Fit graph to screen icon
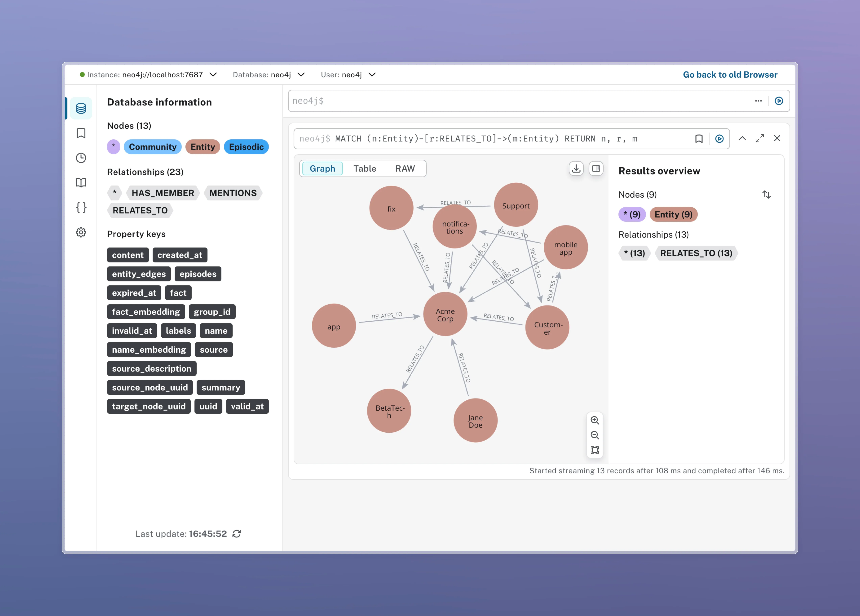860x616 pixels. (595, 450)
